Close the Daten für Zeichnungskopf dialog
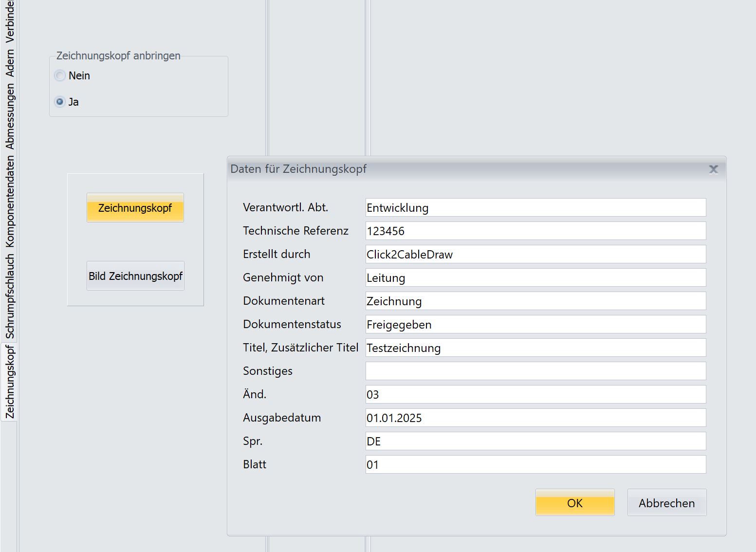 pos(713,169)
